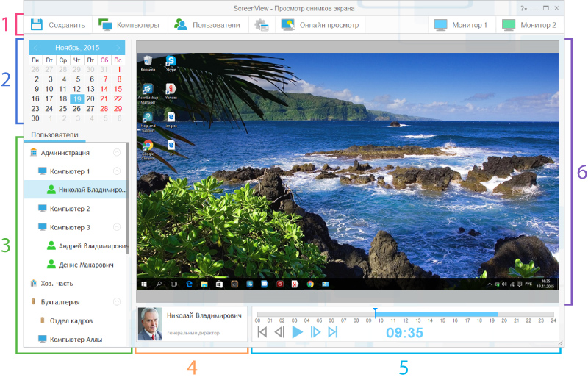588x380 pixels.
Task: Select Компьютер 1 in tree
Action: pyautogui.click(x=70, y=171)
